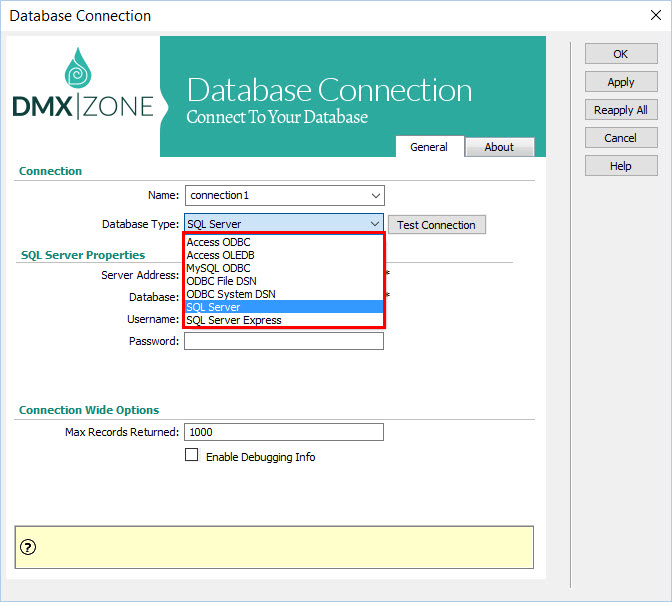Open Help button
Screen dimensions: 672x602
pos(621,166)
